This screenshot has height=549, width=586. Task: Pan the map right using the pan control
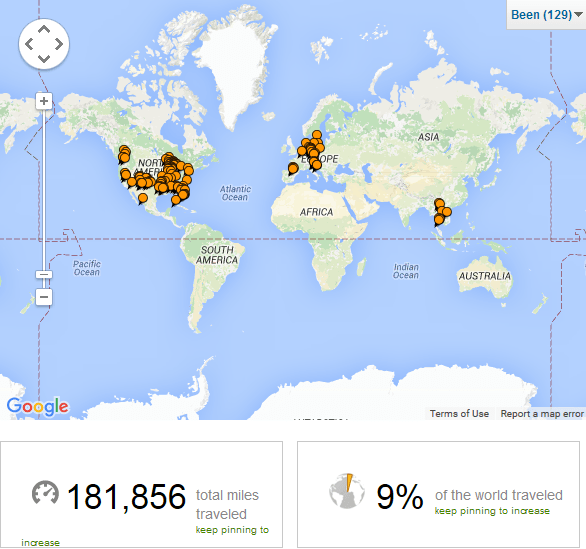pos(59,44)
